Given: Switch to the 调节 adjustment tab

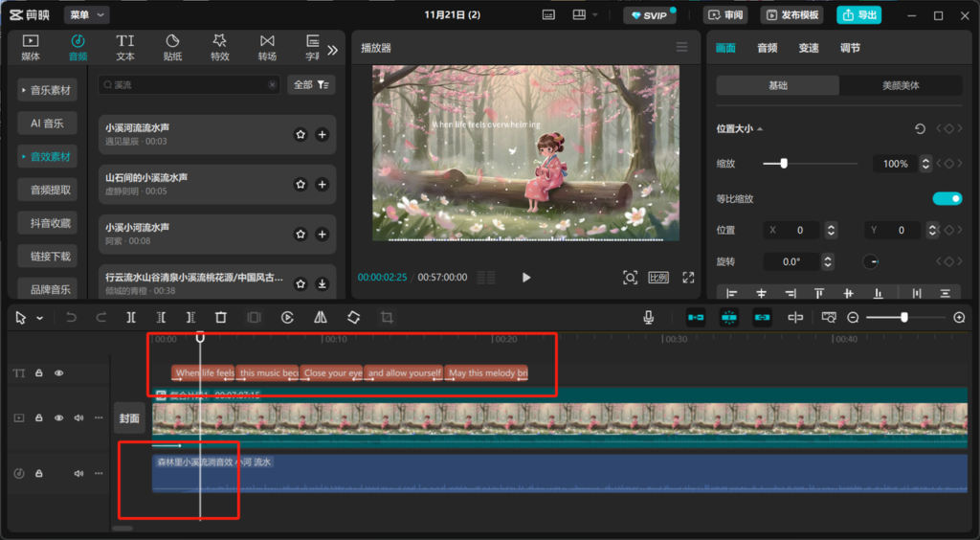Looking at the screenshot, I should click(850, 48).
